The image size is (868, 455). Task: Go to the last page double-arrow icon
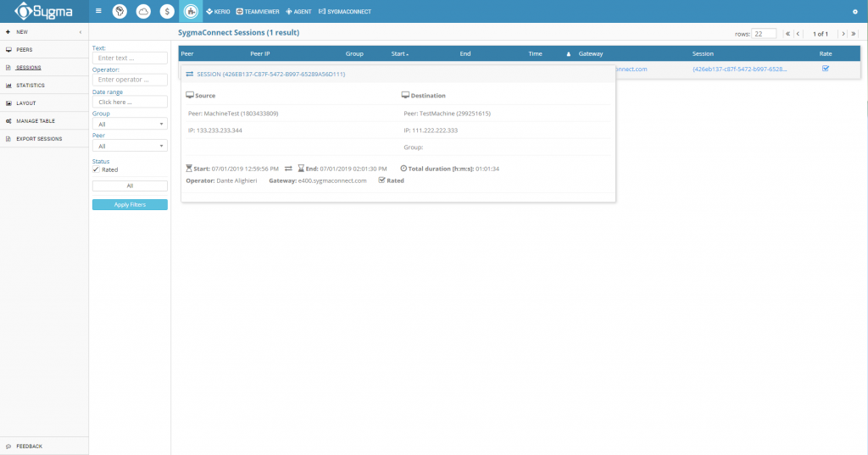(854, 34)
